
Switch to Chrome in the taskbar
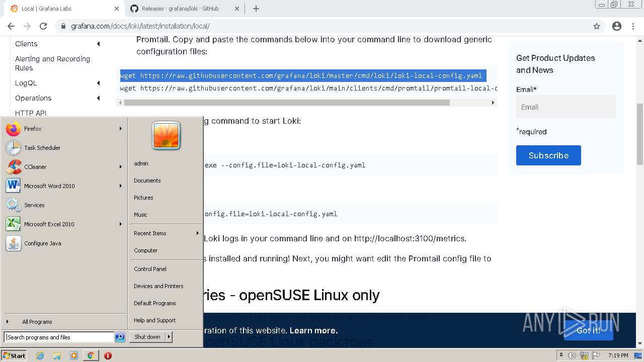click(x=91, y=355)
